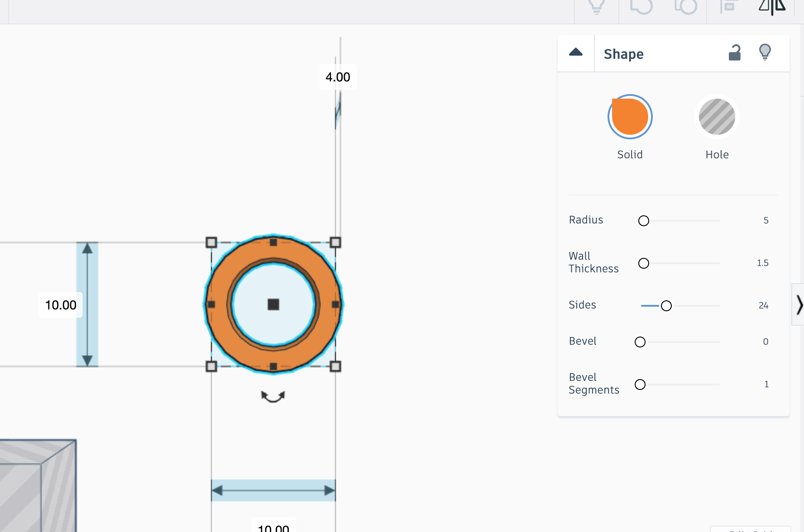Toggle the tube's center square handle
This screenshot has width=804, height=532.
(x=273, y=305)
